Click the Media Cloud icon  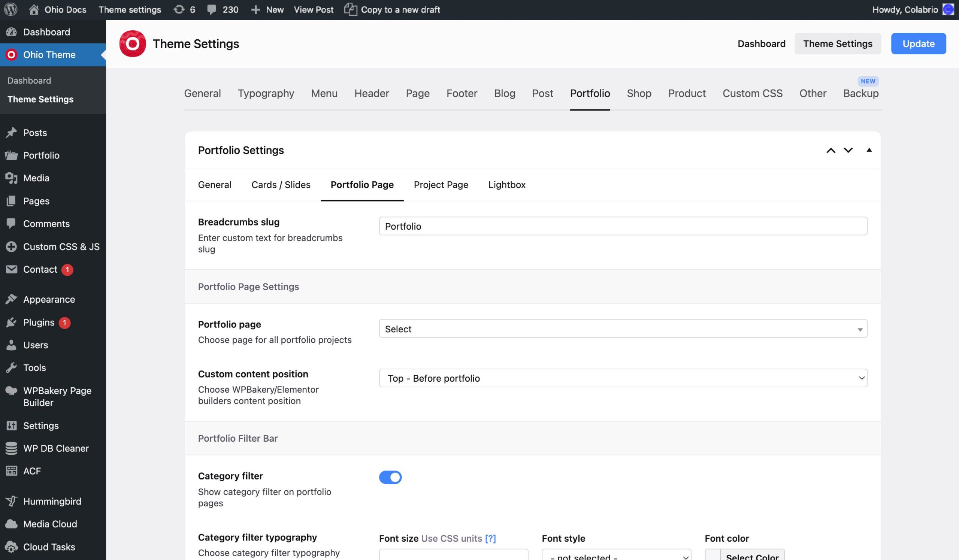coord(11,524)
